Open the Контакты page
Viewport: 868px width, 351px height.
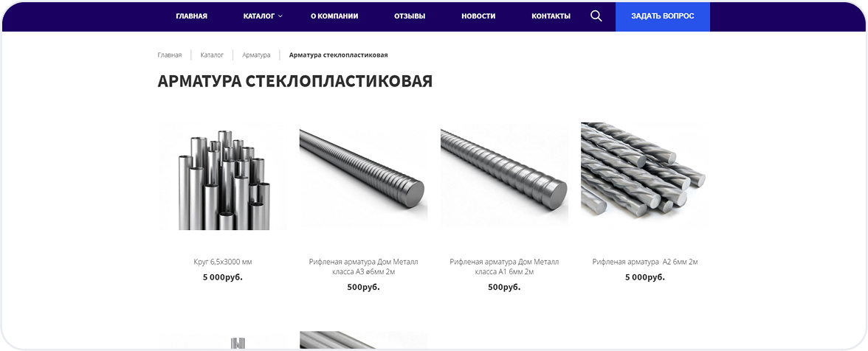pos(551,16)
